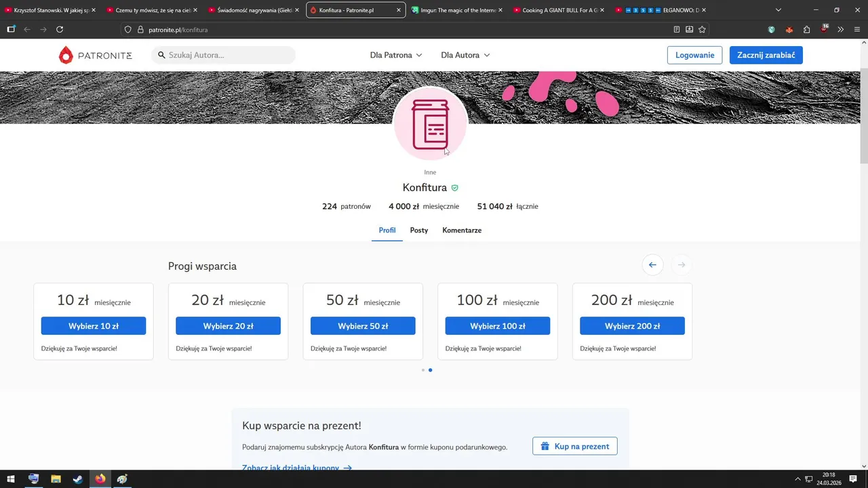Screen dimensions: 868x488
Task: Click the reload page icon
Action: [x=60, y=29]
